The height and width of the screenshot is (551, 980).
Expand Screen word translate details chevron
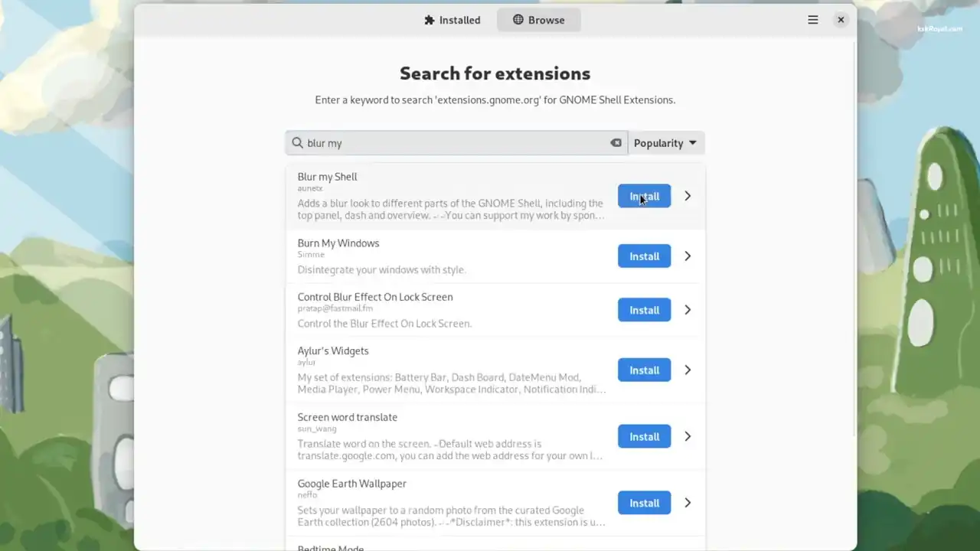click(688, 437)
